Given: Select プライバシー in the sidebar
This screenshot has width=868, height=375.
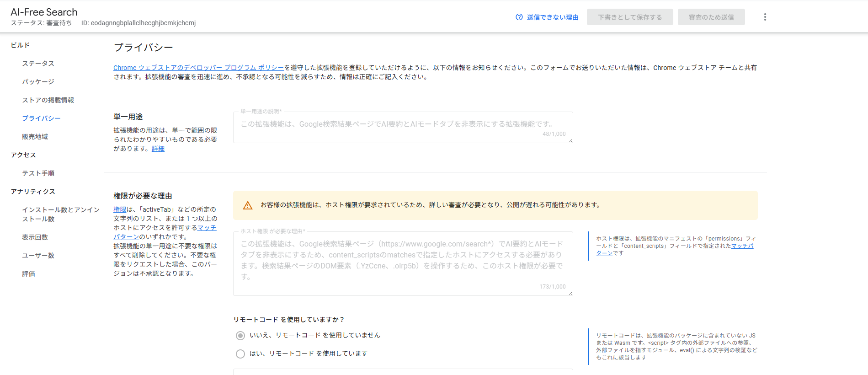Looking at the screenshot, I should pyautogui.click(x=42, y=118).
